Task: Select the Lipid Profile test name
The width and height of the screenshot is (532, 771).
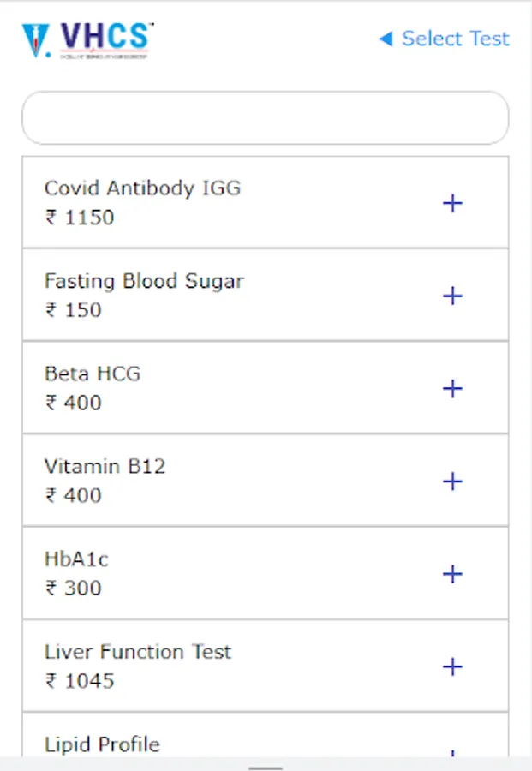Action: (102, 744)
